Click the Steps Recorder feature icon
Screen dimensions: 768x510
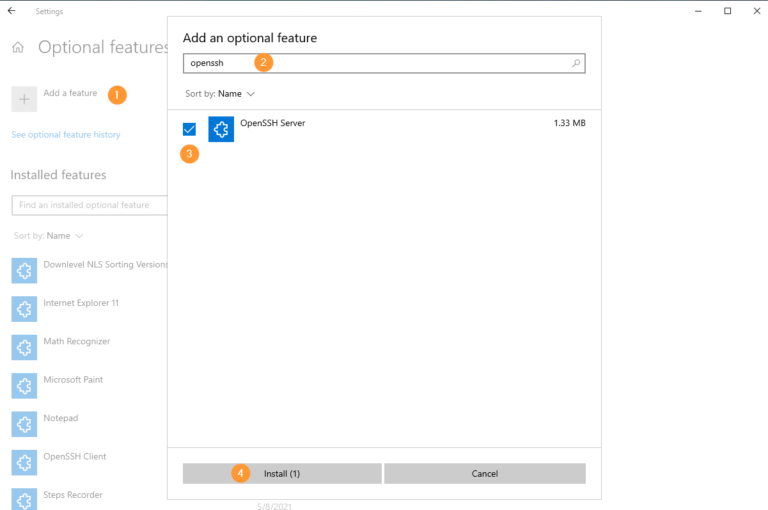[24, 498]
